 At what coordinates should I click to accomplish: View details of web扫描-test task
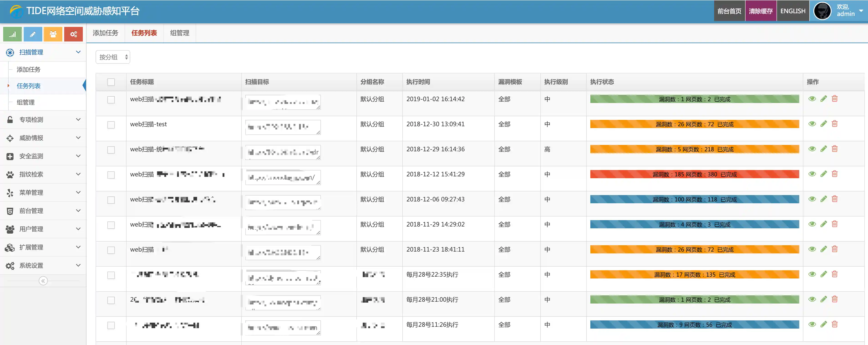click(812, 124)
